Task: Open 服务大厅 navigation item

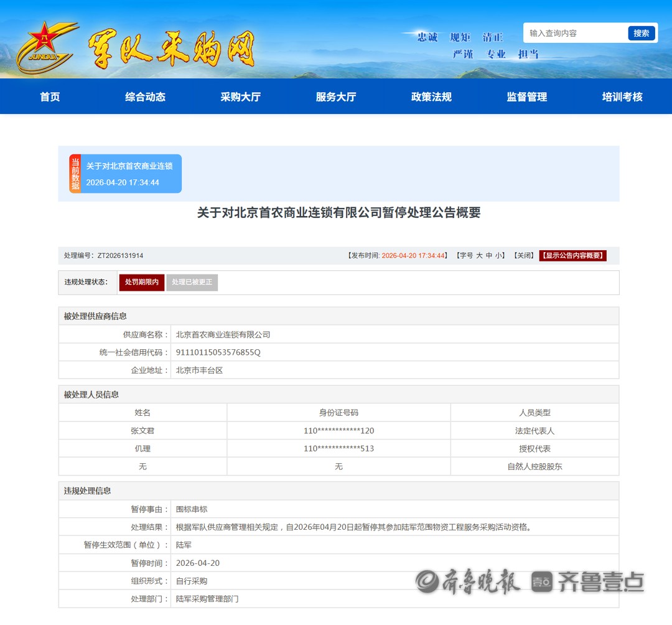Action: click(x=336, y=96)
